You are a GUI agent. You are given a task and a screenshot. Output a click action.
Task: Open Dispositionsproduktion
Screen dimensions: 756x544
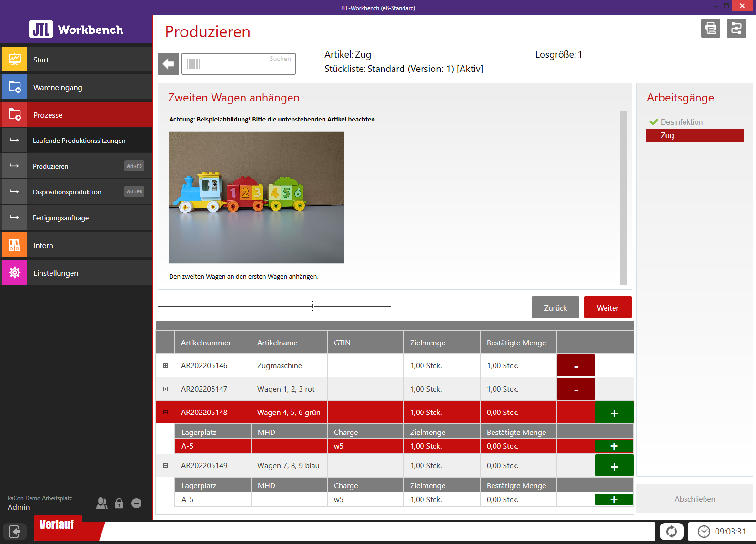(77, 192)
